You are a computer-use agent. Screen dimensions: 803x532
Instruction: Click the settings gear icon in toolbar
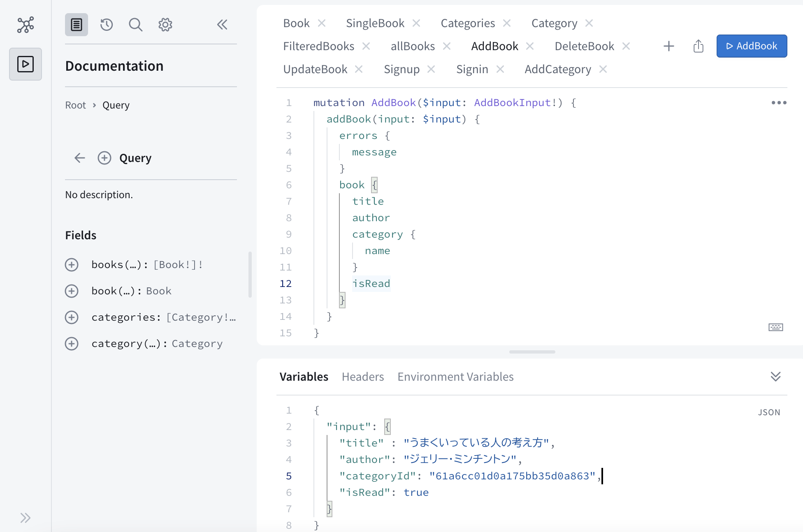click(x=165, y=24)
